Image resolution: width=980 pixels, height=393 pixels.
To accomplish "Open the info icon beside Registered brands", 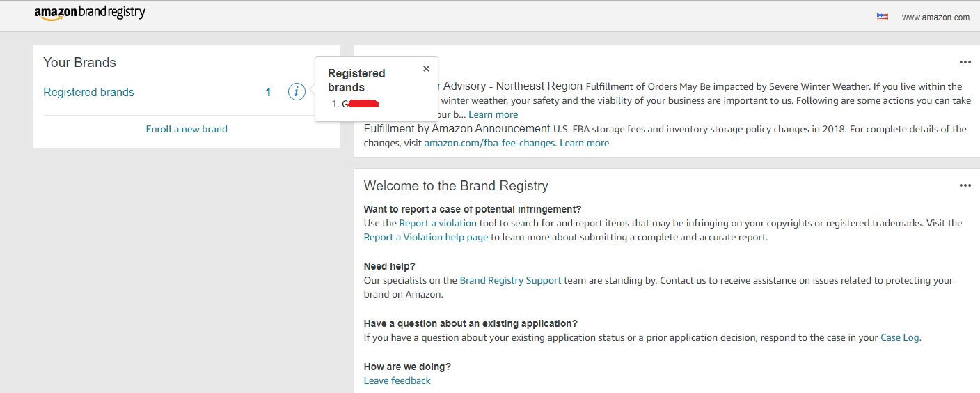I will pyautogui.click(x=297, y=92).
